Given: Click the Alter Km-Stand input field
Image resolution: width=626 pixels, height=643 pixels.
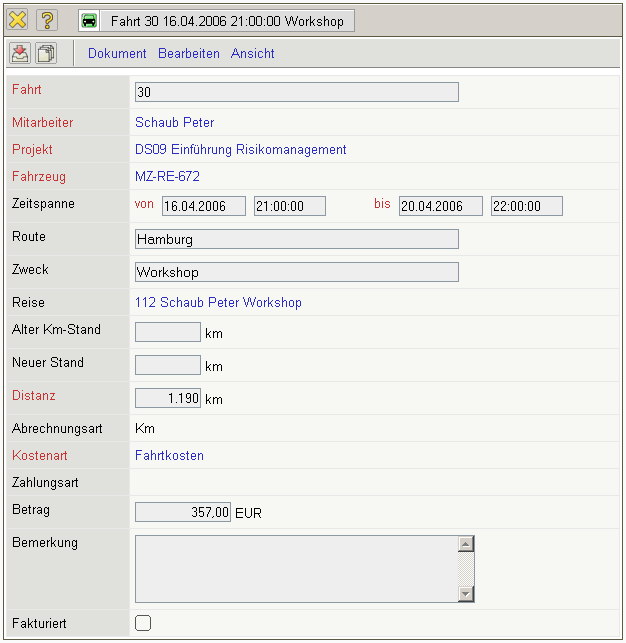Looking at the screenshot, I should pyautogui.click(x=168, y=332).
